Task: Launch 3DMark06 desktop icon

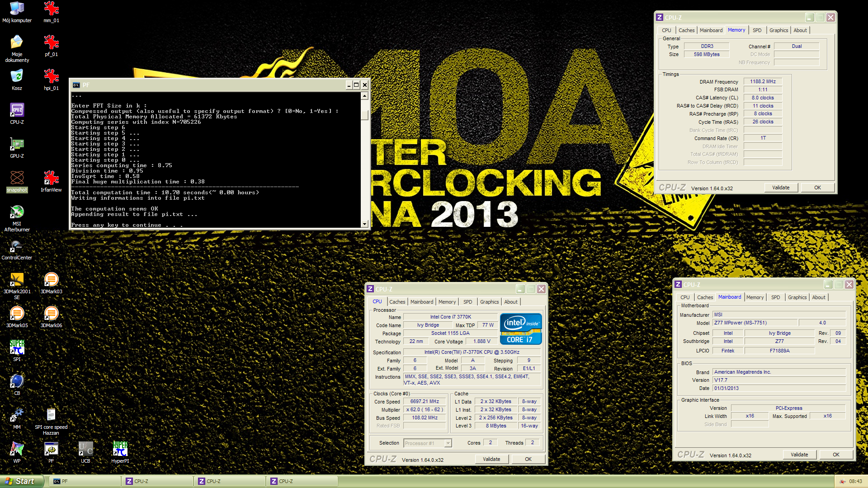Action: 51,317
